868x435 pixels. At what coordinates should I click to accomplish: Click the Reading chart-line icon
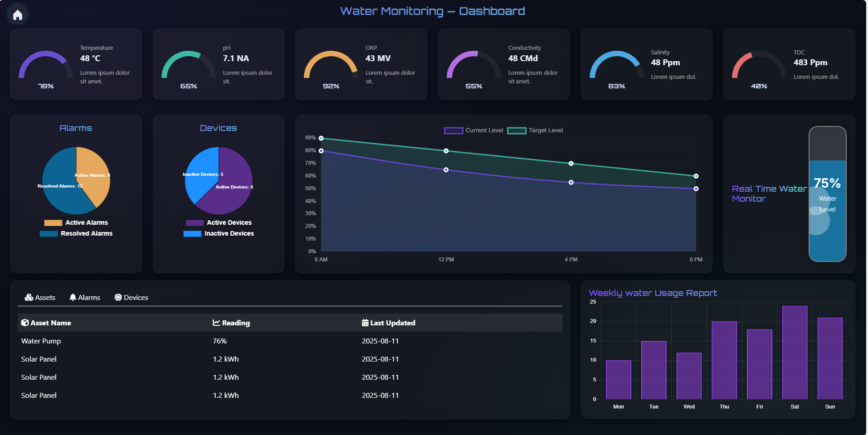216,323
